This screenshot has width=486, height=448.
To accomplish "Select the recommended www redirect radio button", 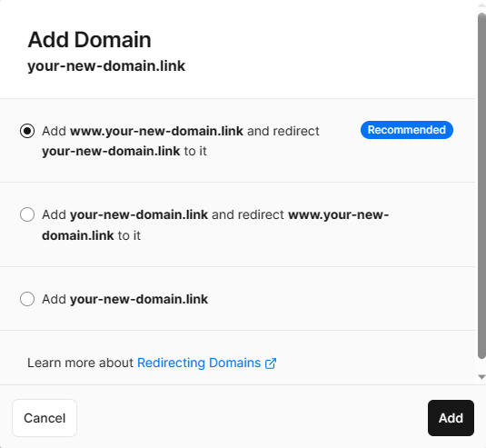I will click(x=27, y=131).
